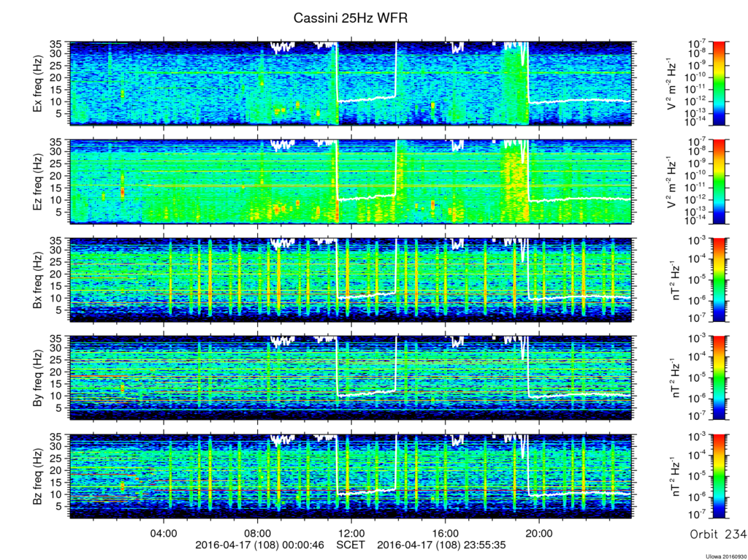Click the end time '2016-04-17 (108) 23:55:35'

click(442, 545)
